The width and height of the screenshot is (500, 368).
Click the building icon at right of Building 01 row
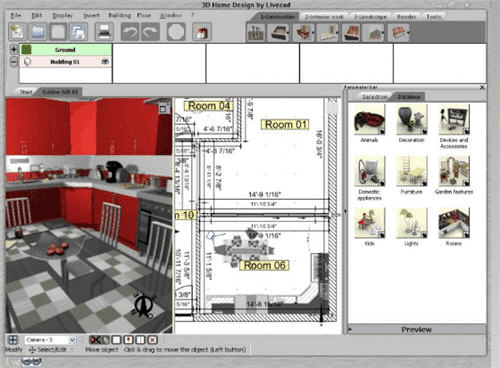pyautogui.click(x=105, y=62)
